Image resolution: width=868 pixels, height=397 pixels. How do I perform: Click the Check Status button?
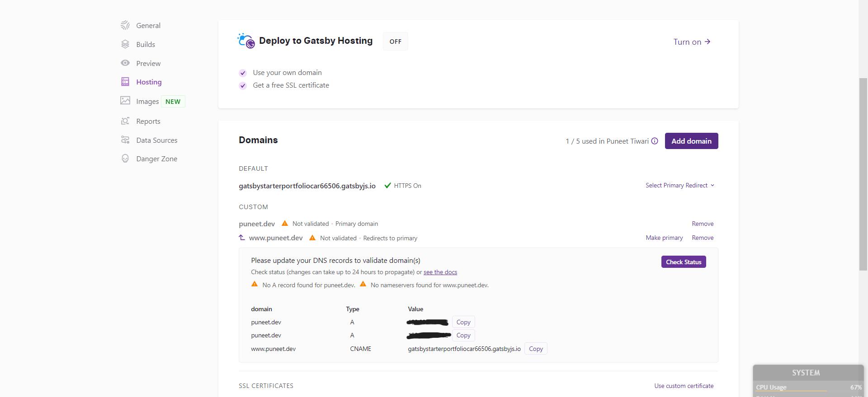point(684,262)
